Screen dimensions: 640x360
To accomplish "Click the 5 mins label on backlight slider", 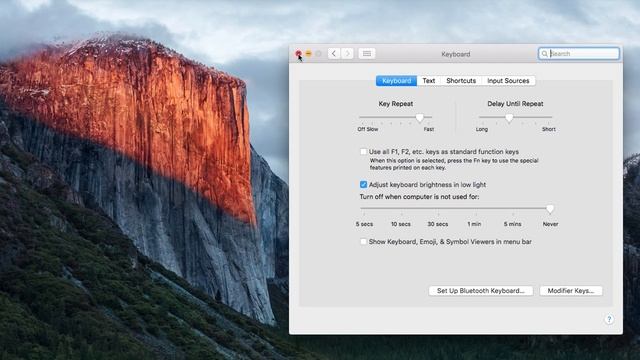I will point(512,224).
